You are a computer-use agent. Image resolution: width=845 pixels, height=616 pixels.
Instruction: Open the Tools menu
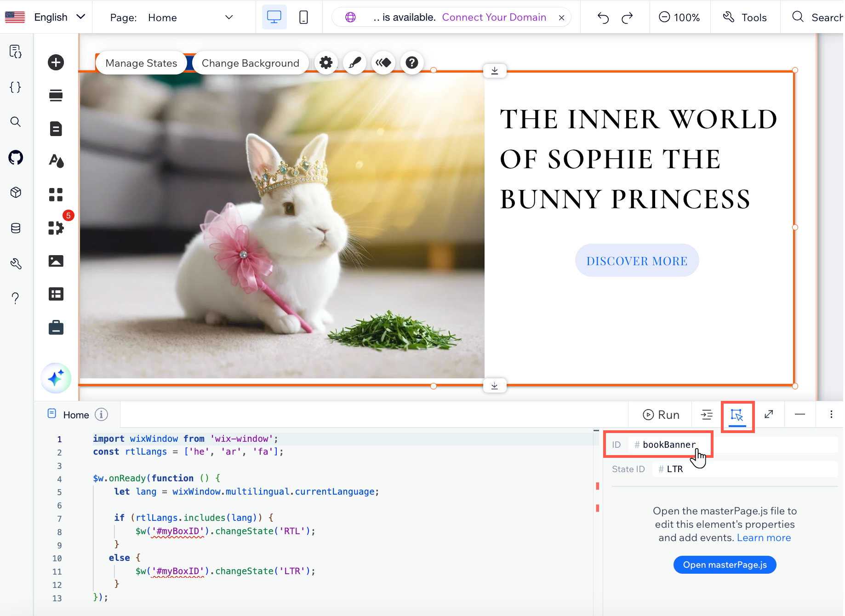(x=745, y=17)
